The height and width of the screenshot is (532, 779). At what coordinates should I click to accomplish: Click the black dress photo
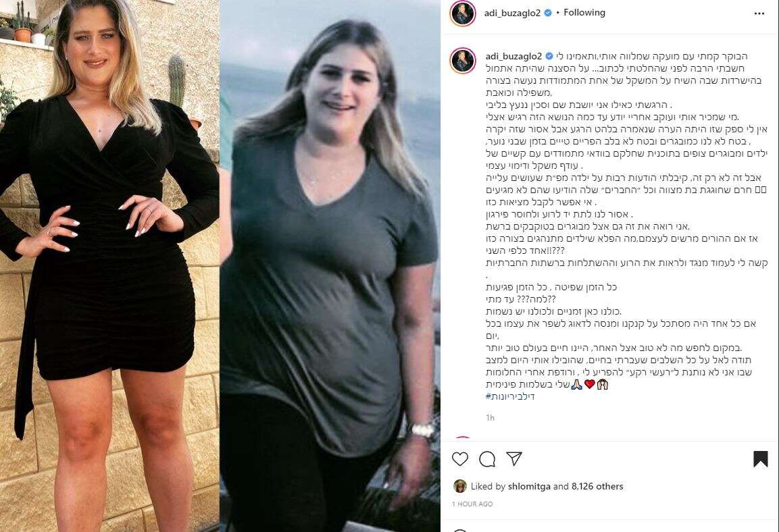pyautogui.click(x=109, y=266)
